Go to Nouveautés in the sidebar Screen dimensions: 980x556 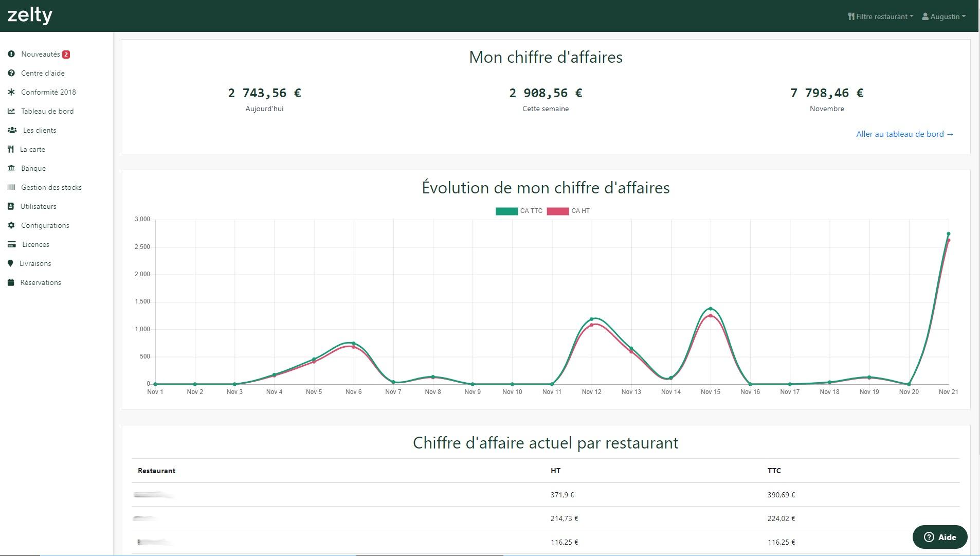40,54
